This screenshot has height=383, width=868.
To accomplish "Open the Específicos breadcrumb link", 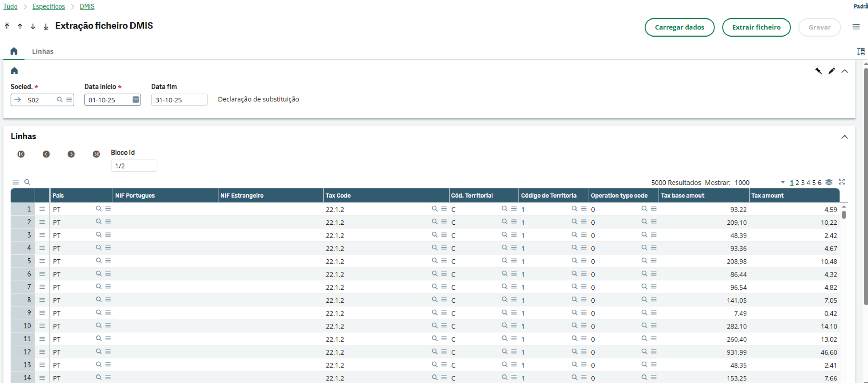I will click(48, 6).
